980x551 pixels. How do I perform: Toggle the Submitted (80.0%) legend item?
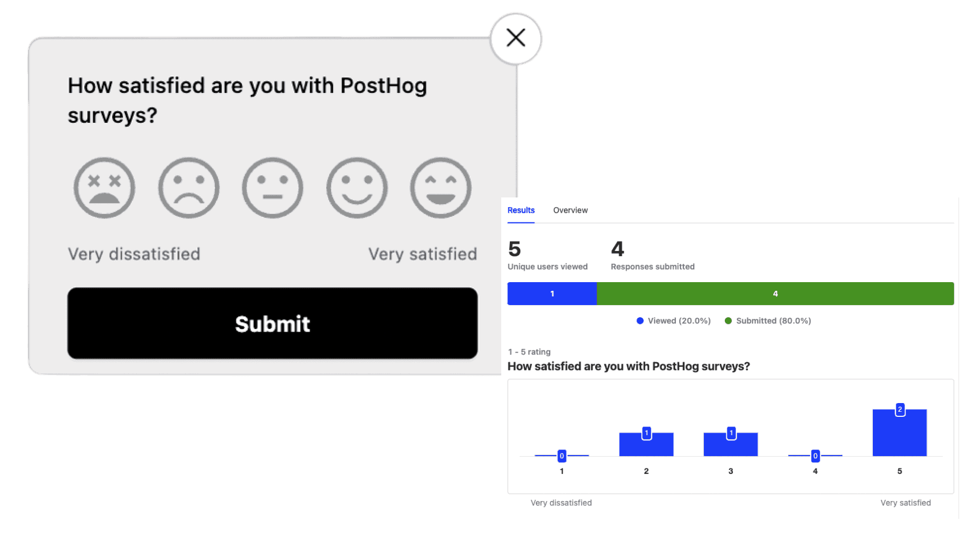click(x=773, y=321)
